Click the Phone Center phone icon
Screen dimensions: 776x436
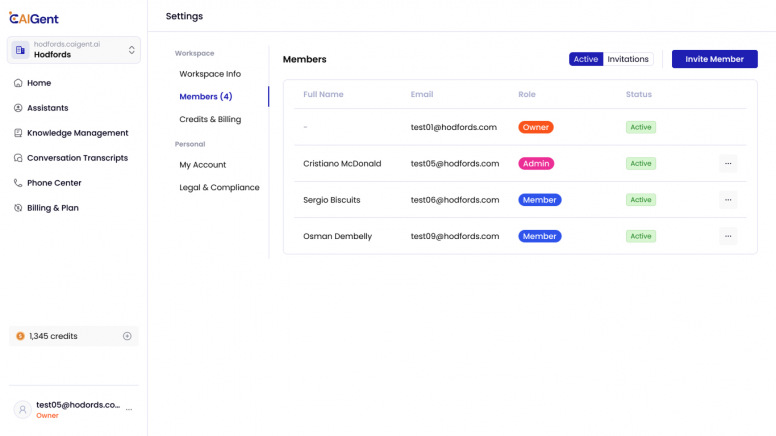18,183
